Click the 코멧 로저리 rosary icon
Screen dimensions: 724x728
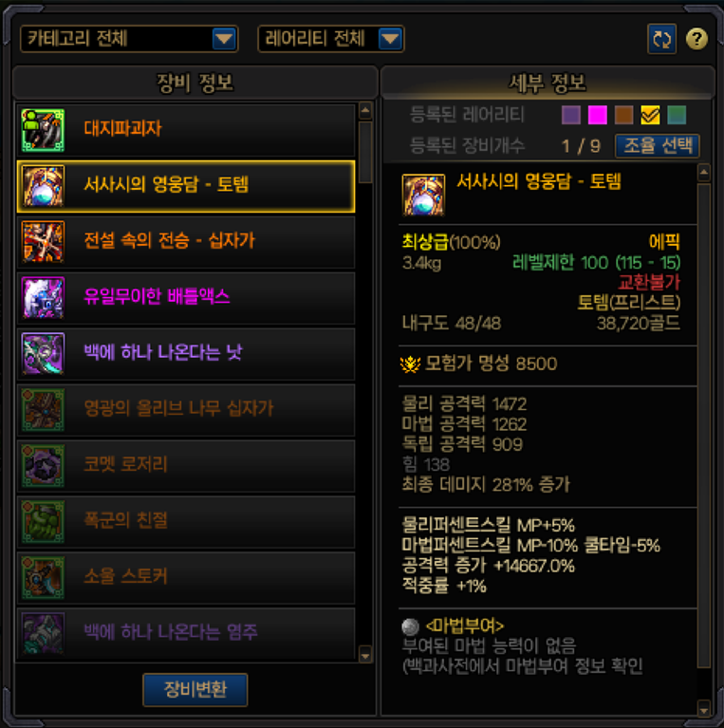[x=43, y=465]
